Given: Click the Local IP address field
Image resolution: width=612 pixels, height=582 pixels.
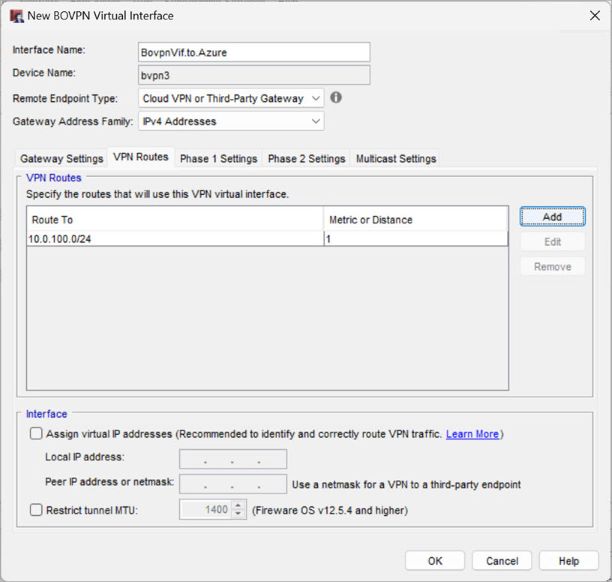Looking at the screenshot, I should click(x=233, y=459).
